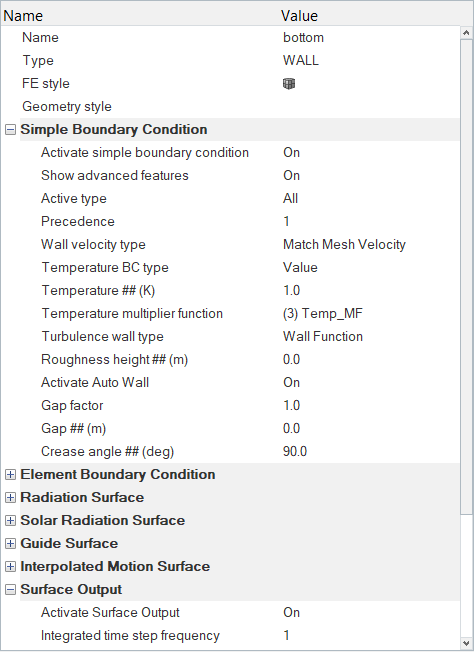Click the FE style mesh cube icon
Viewport: 474px width, 652px height.
289,84
